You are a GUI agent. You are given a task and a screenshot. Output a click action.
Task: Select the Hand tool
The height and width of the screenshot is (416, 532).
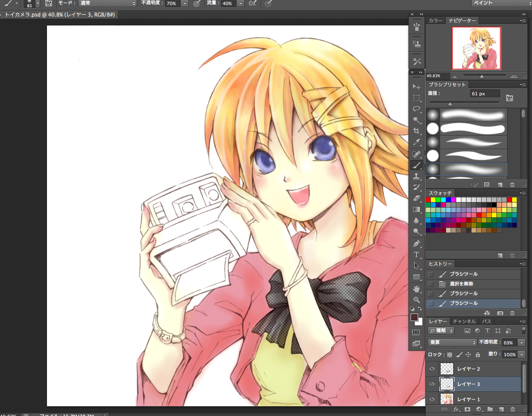[416, 288]
